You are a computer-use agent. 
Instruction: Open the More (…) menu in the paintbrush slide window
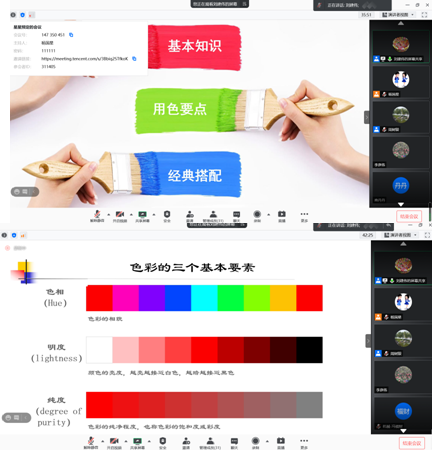coord(304,216)
